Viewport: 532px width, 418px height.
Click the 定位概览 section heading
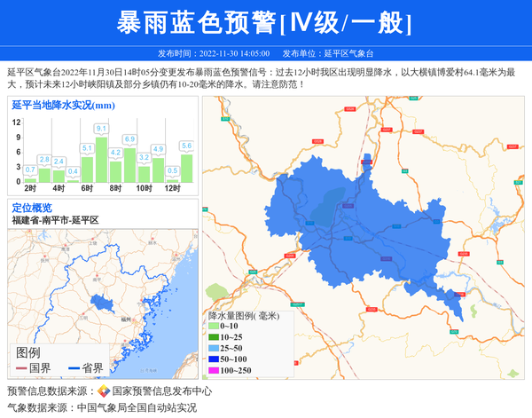coord(32,208)
